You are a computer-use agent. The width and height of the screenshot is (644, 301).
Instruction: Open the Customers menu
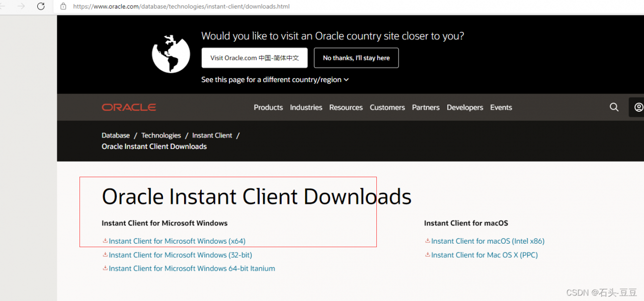[387, 107]
